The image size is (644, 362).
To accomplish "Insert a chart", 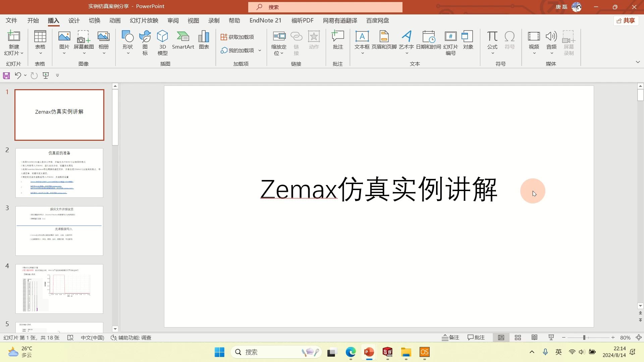I will (x=204, y=41).
